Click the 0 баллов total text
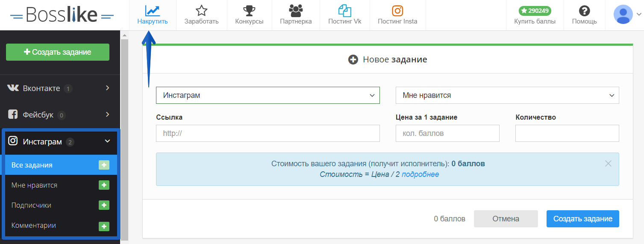This screenshot has height=244, width=644. click(x=450, y=219)
